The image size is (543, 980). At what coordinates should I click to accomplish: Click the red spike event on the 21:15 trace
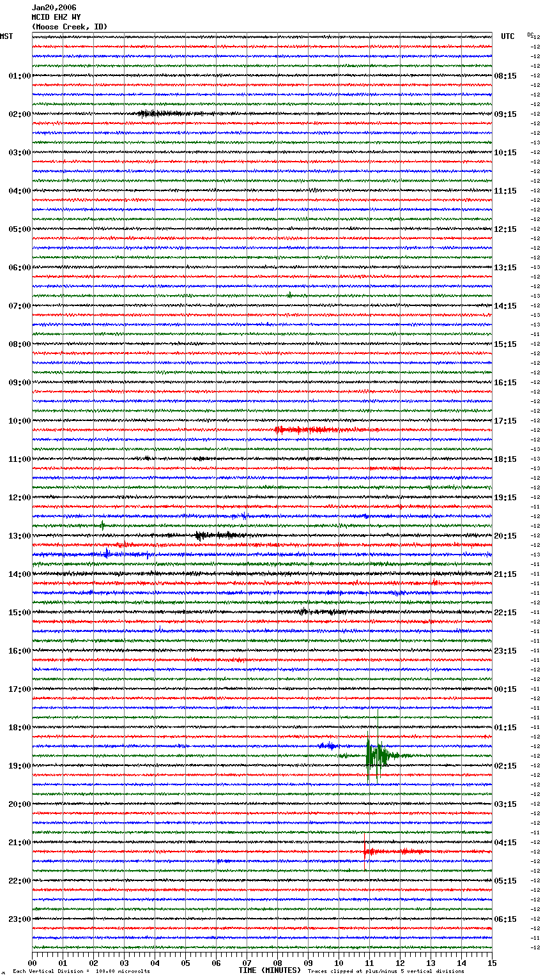(365, 852)
